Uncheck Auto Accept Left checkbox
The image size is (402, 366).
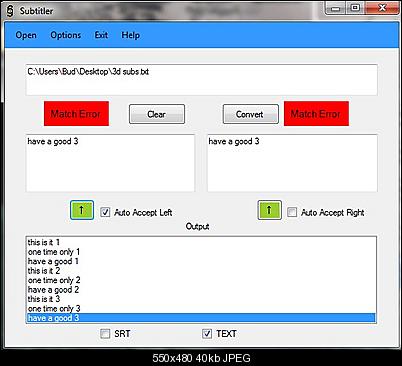(105, 212)
